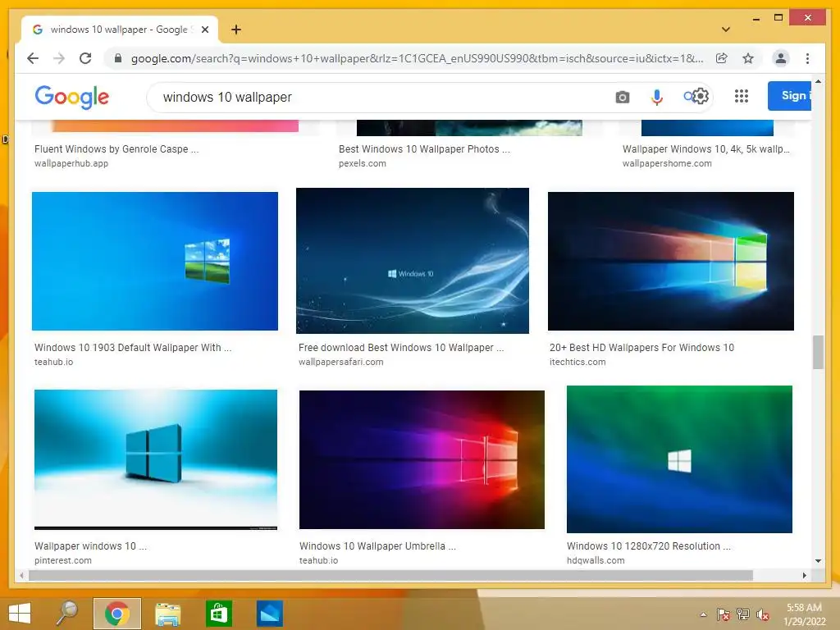Open 20+ Best HD Wallpapers image thumbnail
Viewport: 840px width, 630px height.
click(671, 261)
